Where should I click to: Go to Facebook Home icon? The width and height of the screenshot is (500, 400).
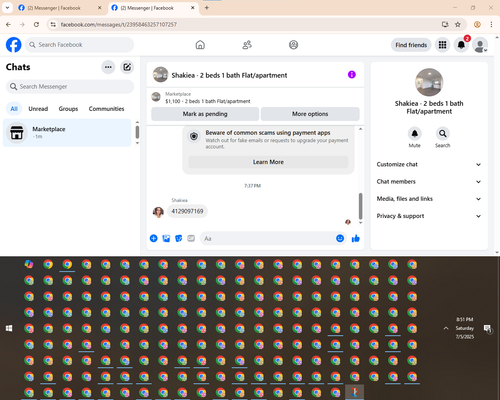coord(200,45)
